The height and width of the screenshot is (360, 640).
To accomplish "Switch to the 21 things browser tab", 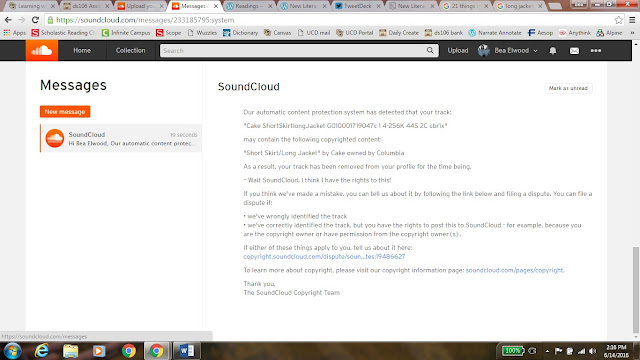I will (465, 6).
